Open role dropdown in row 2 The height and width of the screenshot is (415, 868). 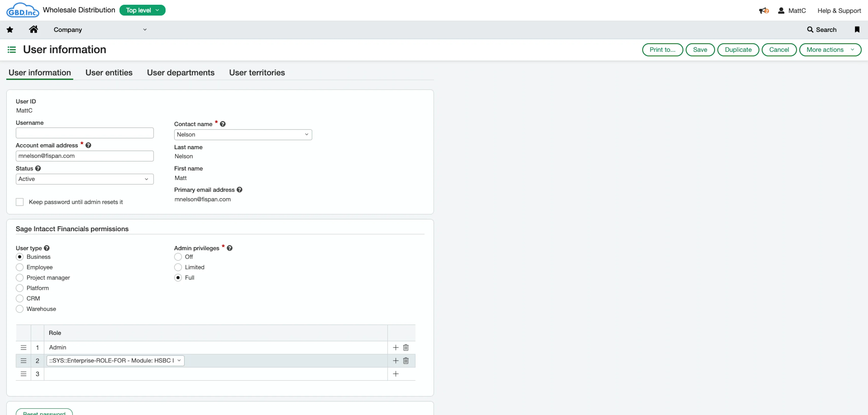point(115,361)
